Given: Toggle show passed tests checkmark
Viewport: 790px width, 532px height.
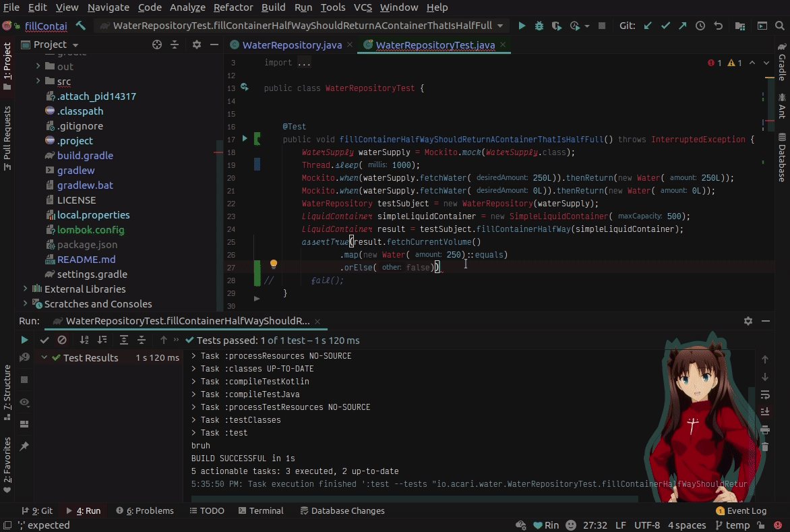Looking at the screenshot, I should [44, 340].
